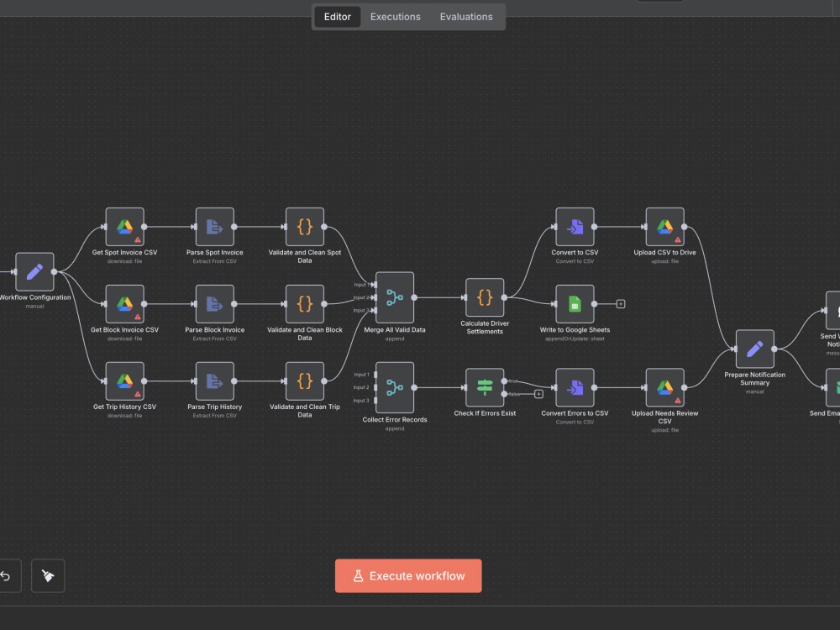Screen dimensions: 840x630
Task: Add node after Write to Google Sheets output
Action: tap(621, 304)
